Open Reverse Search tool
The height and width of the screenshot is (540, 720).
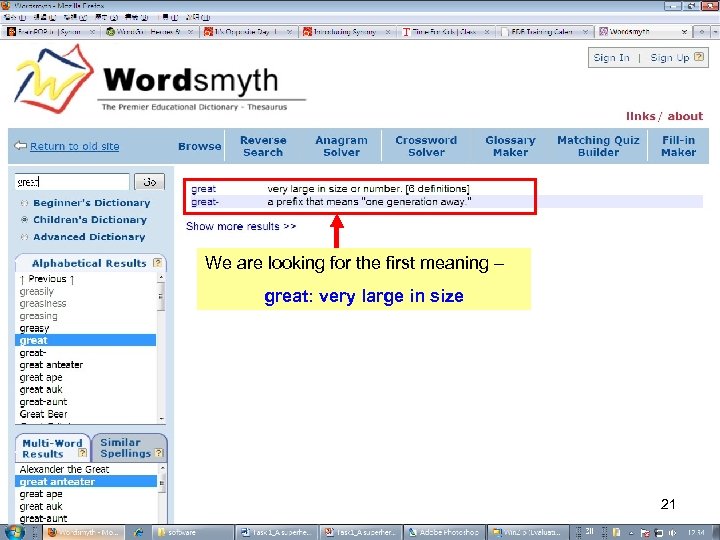[263, 146]
